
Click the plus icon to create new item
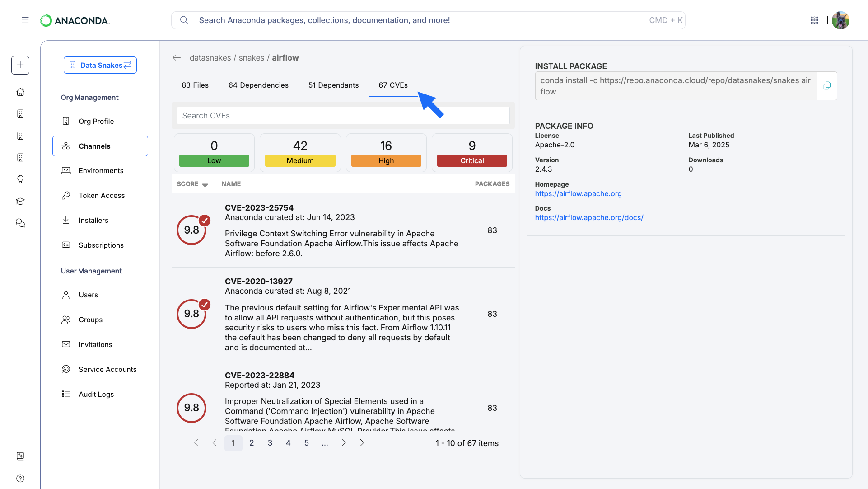pyautogui.click(x=20, y=65)
